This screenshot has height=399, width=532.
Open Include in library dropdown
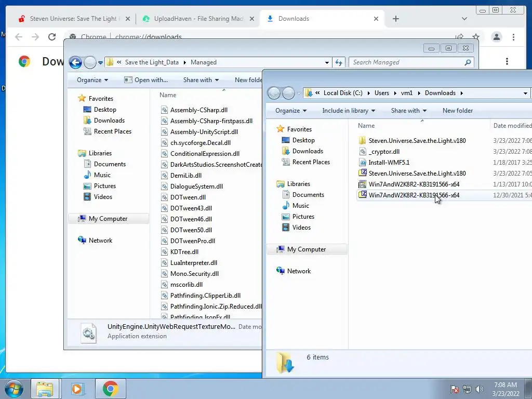coord(349,111)
